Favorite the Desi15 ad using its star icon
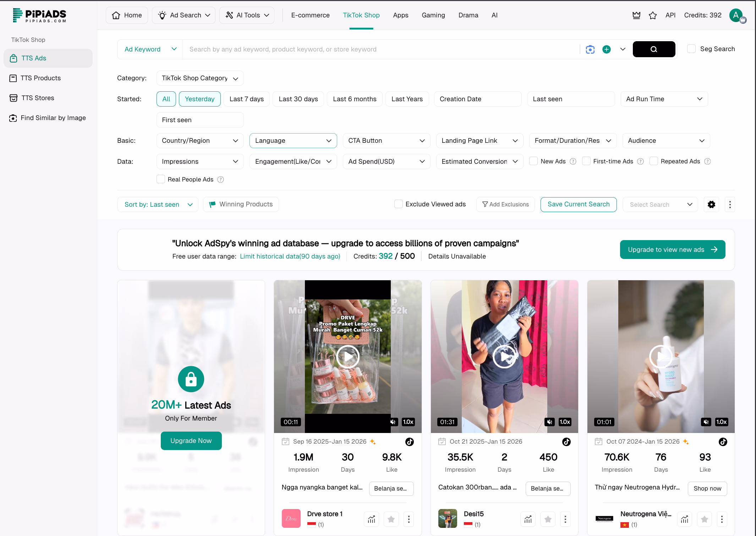Image resolution: width=756 pixels, height=536 pixels. pos(548,519)
